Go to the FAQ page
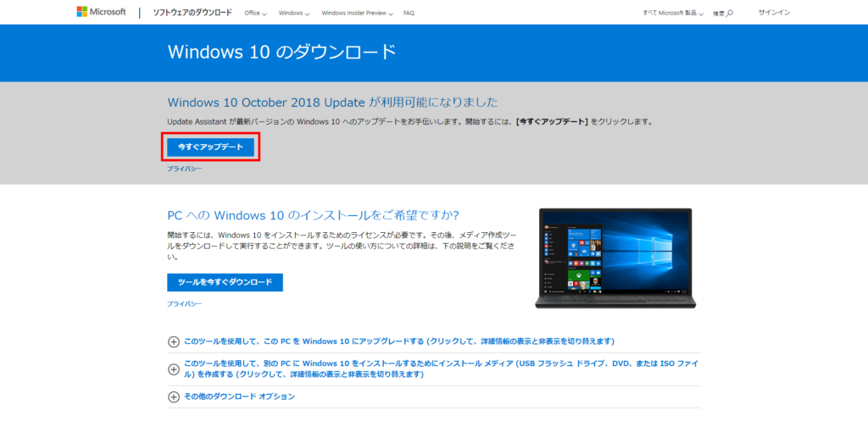 coord(409,14)
